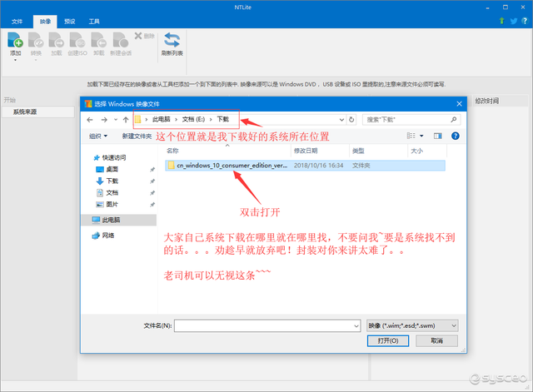Open the 组织 dropdown menu
Screen dimensions: 533x392
click(x=98, y=136)
